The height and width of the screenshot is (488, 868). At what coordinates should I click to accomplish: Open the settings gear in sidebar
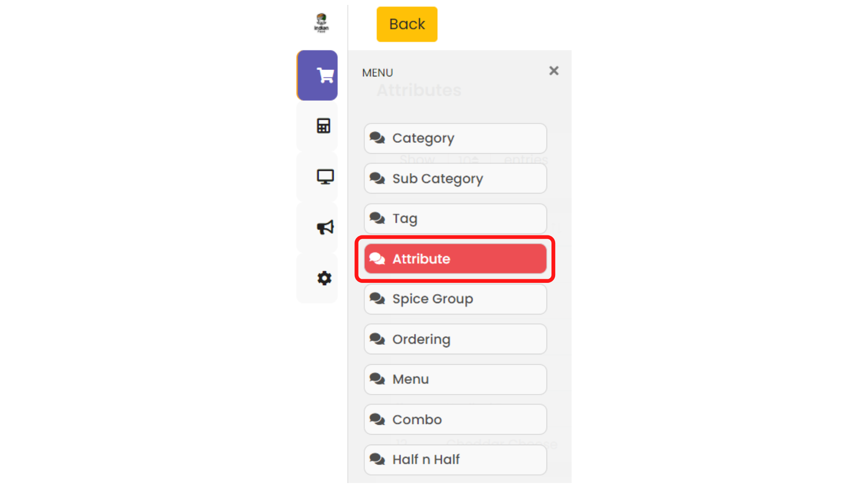point(324,278)
